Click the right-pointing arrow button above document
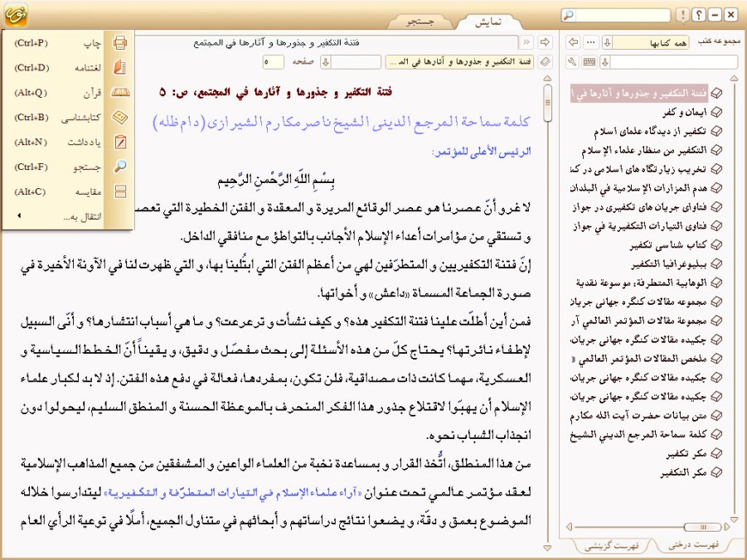This screenshot has width=747, height=560. [x=545, y=42]
